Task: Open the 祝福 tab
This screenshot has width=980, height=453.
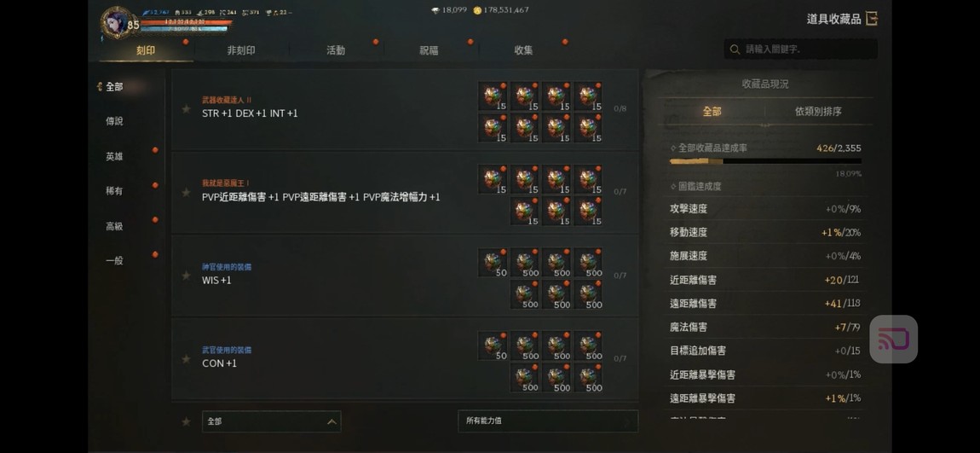Action: pos(429,50)
